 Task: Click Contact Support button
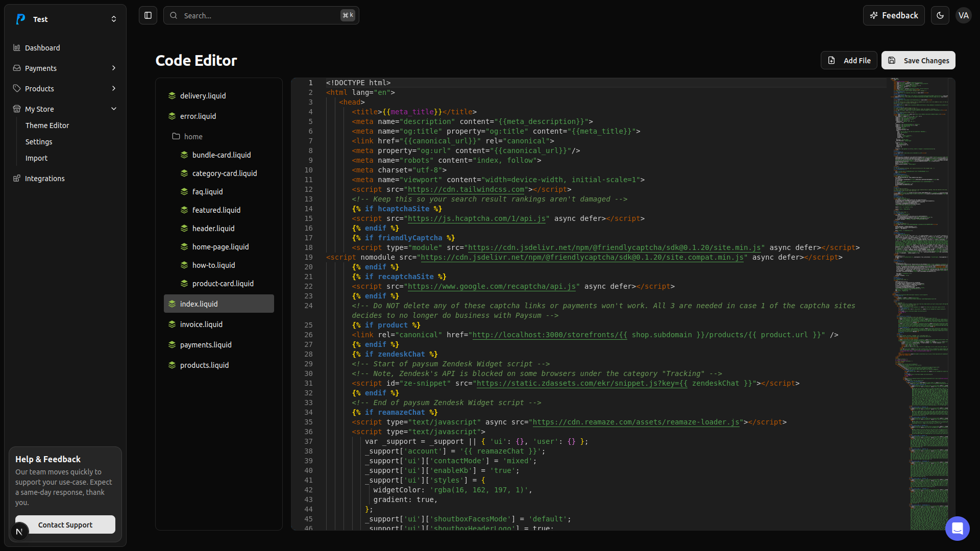click(x=65, y=524)
